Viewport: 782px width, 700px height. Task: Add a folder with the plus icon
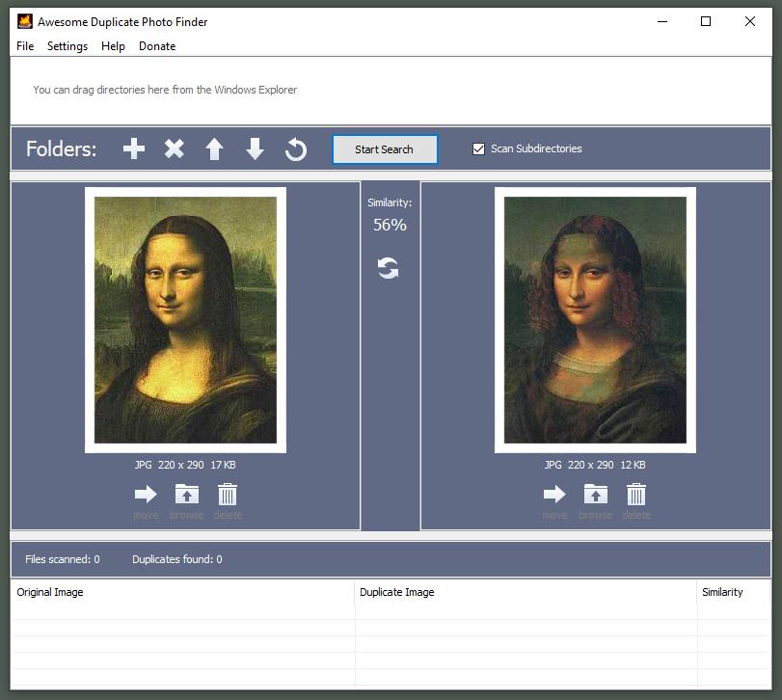click(134, 148)
